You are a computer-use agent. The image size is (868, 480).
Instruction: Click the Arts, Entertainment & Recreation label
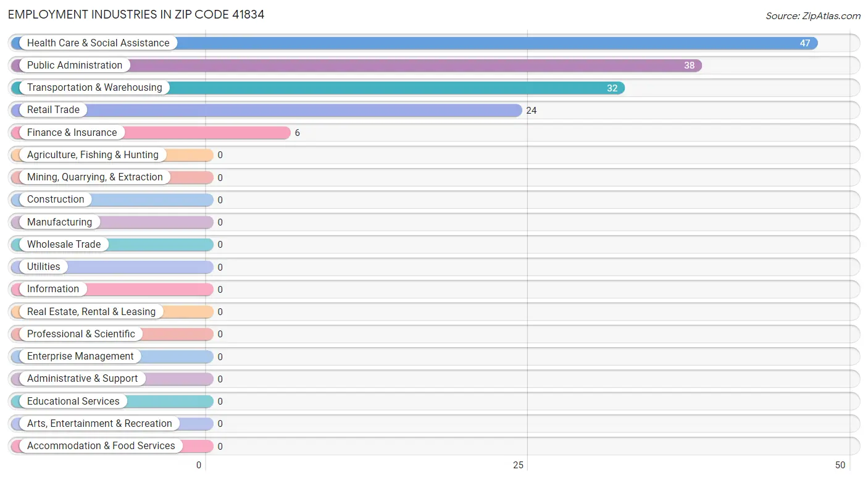[99, 424]
